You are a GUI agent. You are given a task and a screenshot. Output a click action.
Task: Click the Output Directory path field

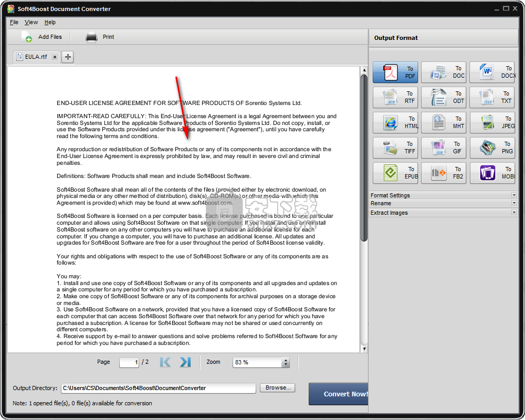coord(159,388)
